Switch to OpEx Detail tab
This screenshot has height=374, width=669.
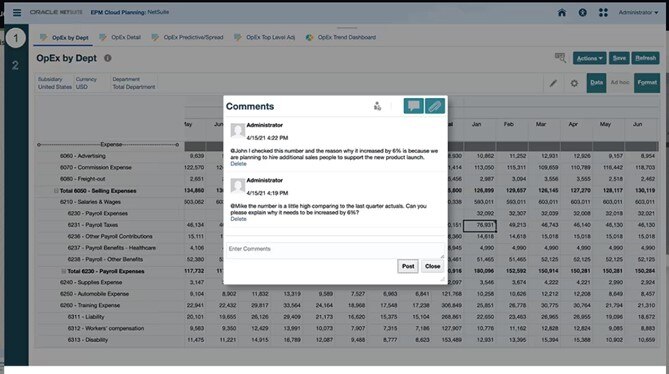pyautogui.click(x=120, y=38)
